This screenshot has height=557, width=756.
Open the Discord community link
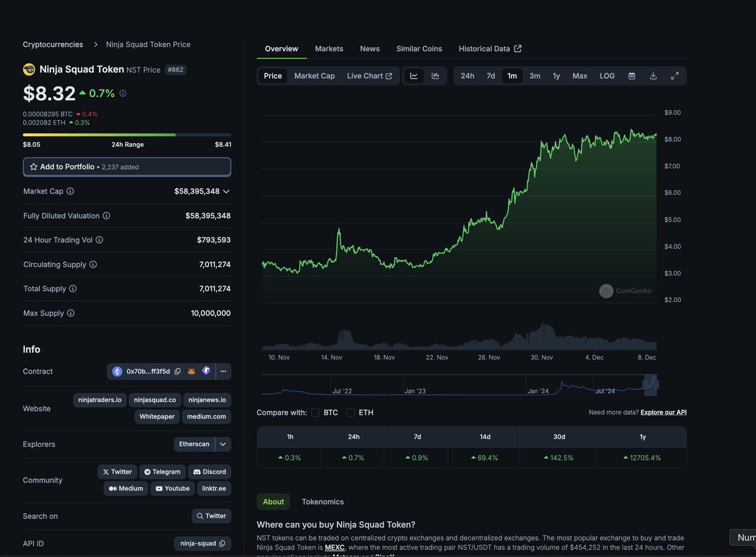point(209,472)
